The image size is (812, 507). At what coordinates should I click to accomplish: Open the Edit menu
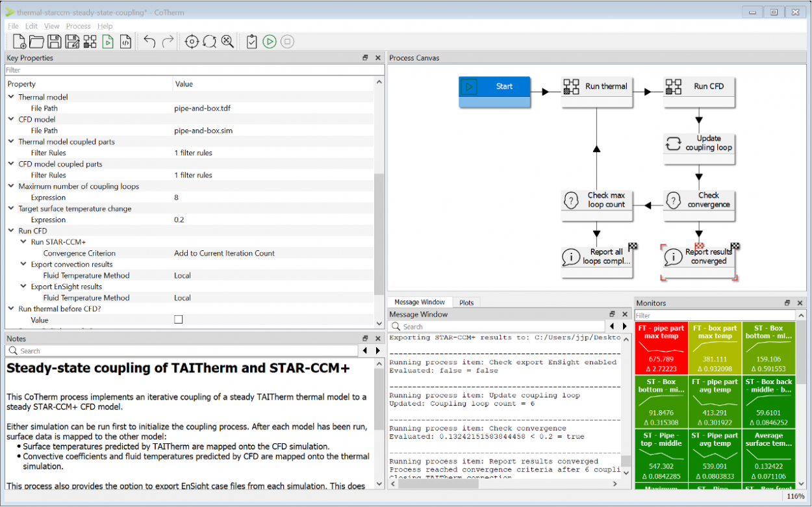click(x=31, y=26)
